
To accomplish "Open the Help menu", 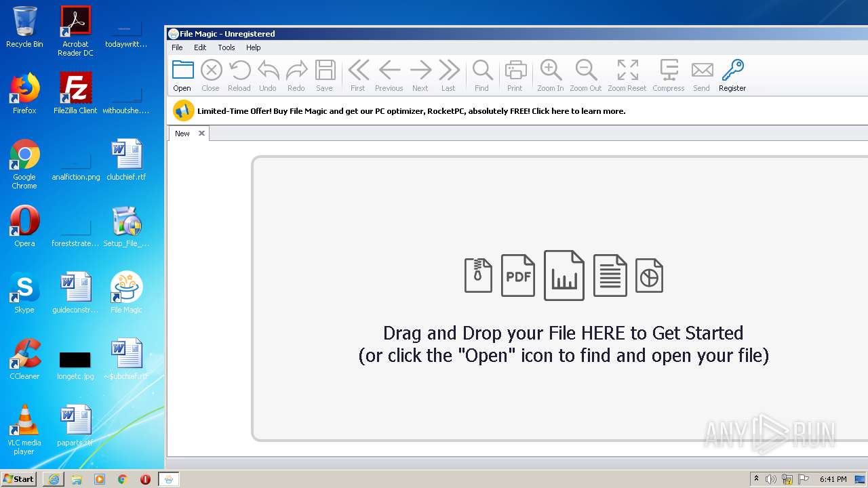I will tap(254, 47).
